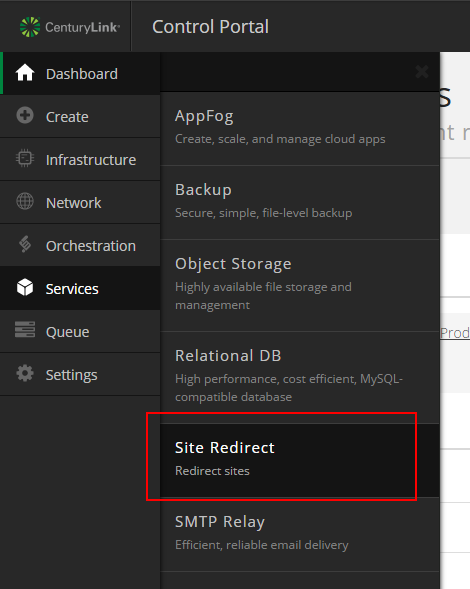
Task: Click the Dashboard home icon
Action: point(25,73)
